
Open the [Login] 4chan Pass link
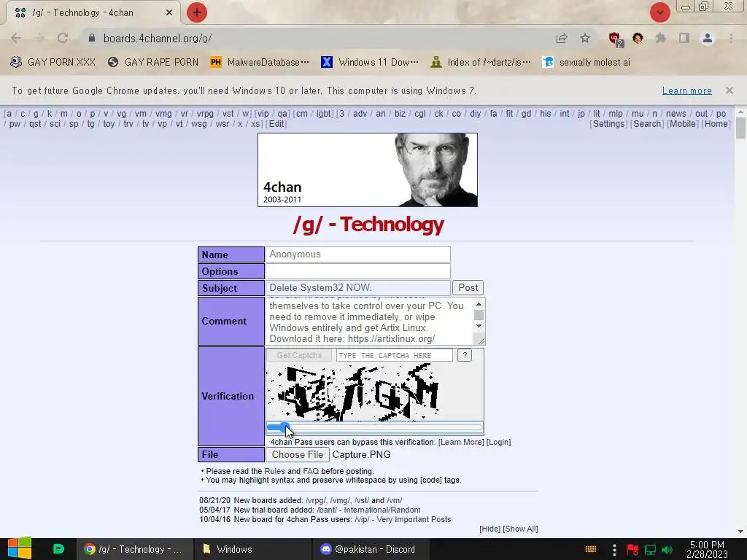click(498, 442)
